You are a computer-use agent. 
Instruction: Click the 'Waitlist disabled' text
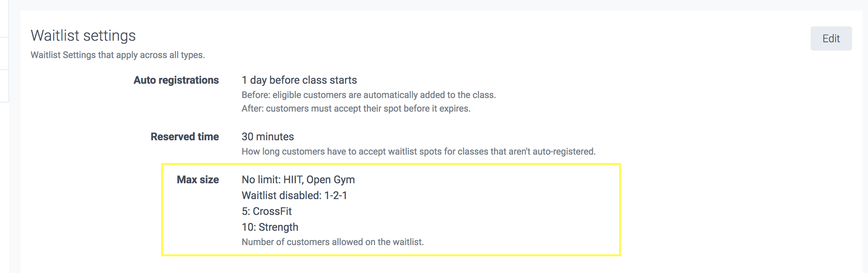pos(281,196)
